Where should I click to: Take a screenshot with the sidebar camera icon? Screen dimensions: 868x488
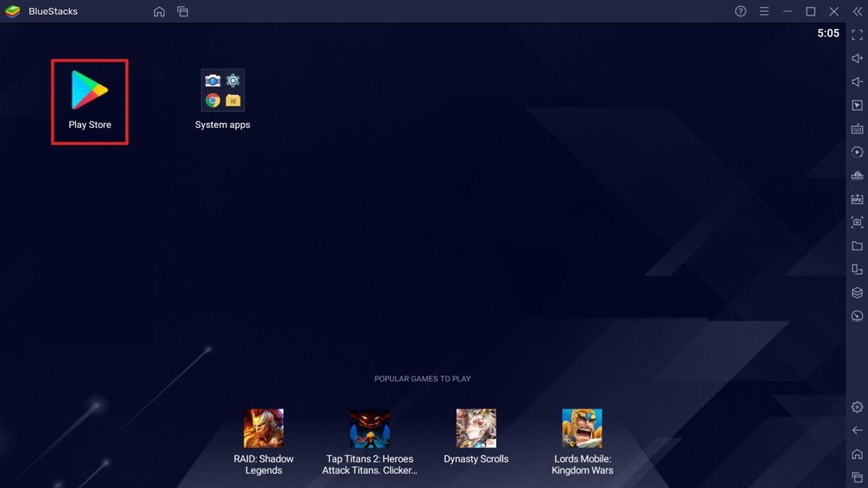(857, 223)
